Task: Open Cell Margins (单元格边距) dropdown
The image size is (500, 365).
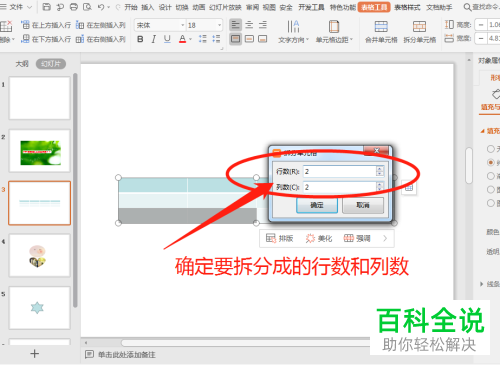Action: point(334,40)
